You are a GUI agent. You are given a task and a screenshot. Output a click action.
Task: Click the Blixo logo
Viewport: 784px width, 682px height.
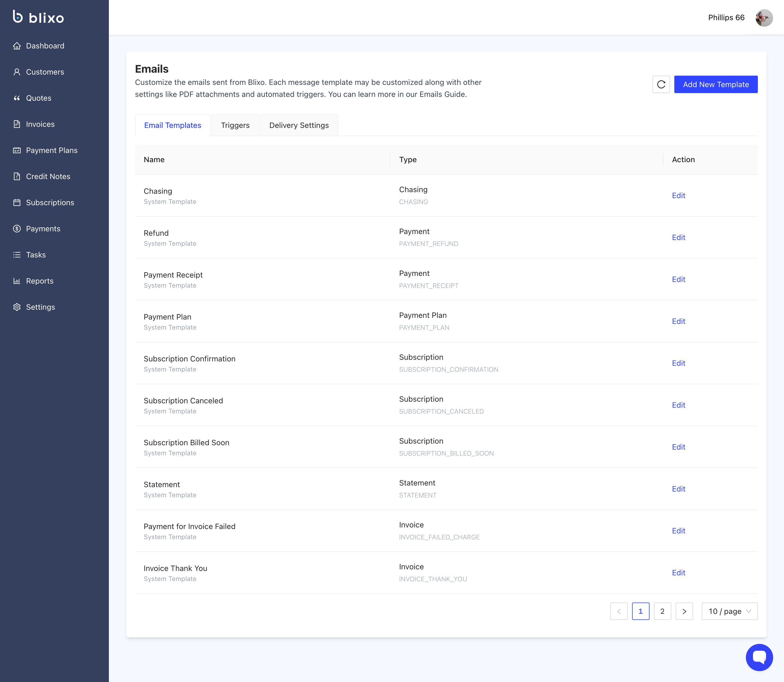click(x=38, y=17)
